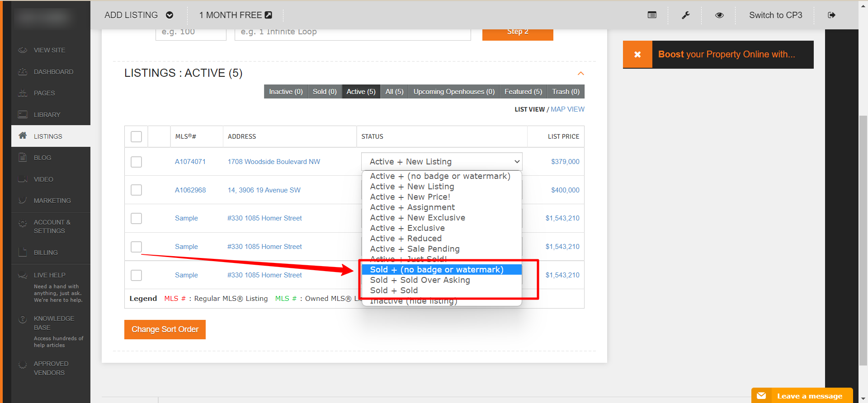Image resolution: width=868 pixels, height=403 pixels.
Task: Click the $379,000 list price
Action: pyautogui.click(x=565, y=162)
